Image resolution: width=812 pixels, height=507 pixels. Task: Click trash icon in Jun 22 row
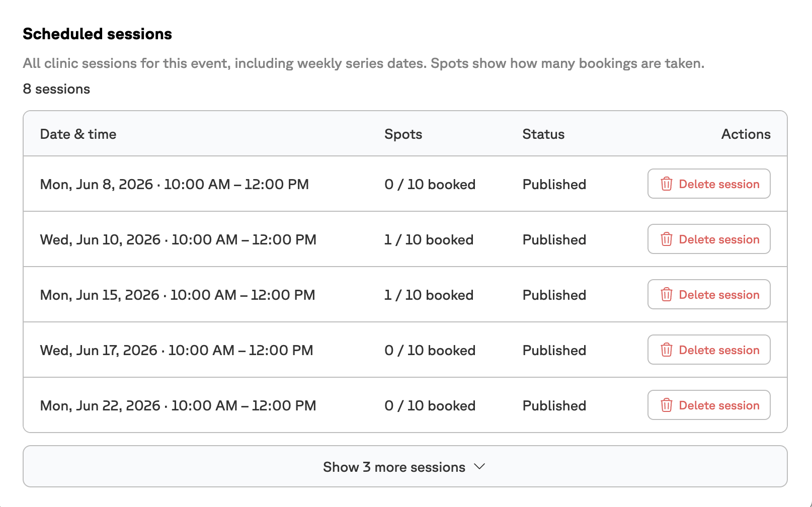pyautogui.click(x=666, y=405)
